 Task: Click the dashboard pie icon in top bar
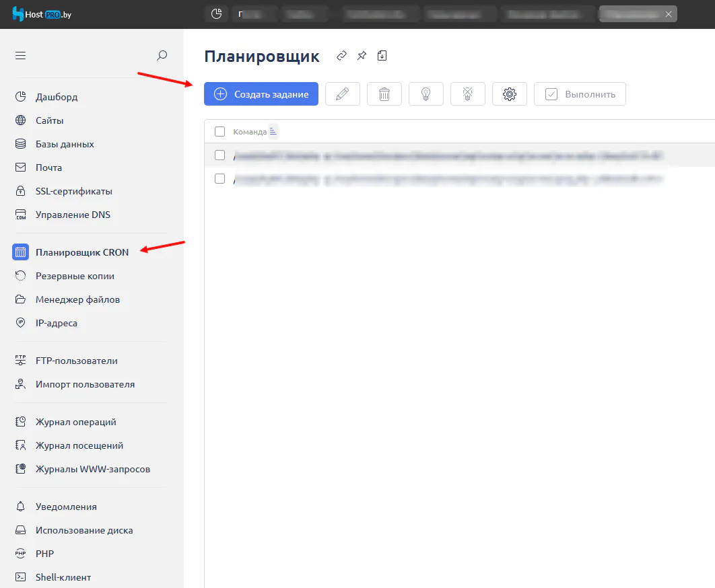[216, 14]
